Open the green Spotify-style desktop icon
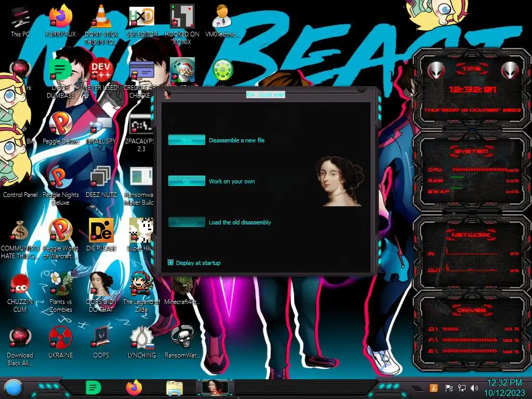This screenshot has height=399, width=532. click(60, 70)
